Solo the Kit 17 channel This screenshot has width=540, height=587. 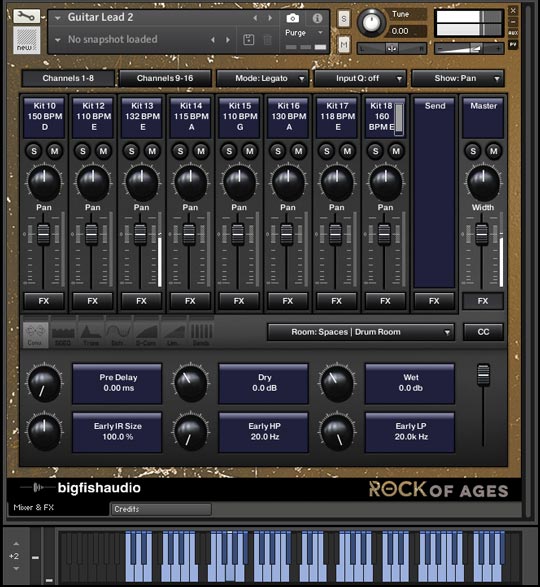(327, 151)
